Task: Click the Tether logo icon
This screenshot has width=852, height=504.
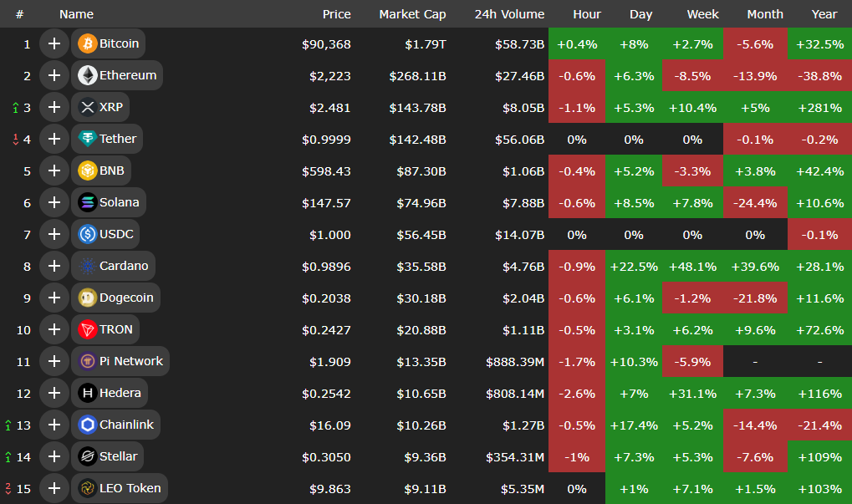Action: coord(87,139)
